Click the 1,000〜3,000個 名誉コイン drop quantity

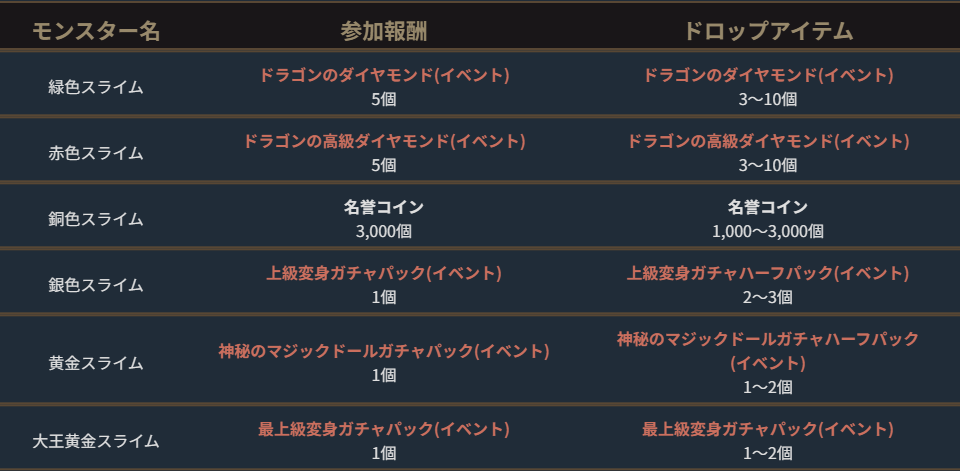[768, 231]
